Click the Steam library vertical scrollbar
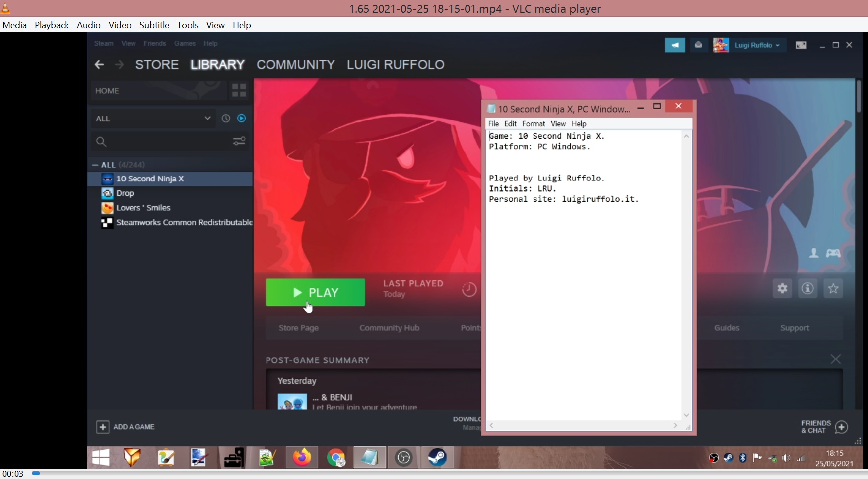This screenshot has height=479, width=868. tap(859, 97)
